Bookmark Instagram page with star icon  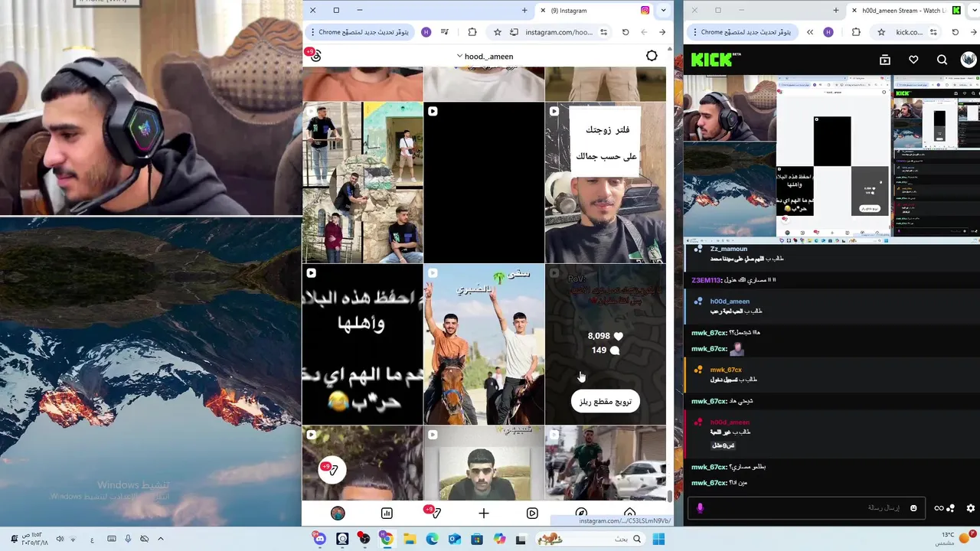tap(498, 32)
